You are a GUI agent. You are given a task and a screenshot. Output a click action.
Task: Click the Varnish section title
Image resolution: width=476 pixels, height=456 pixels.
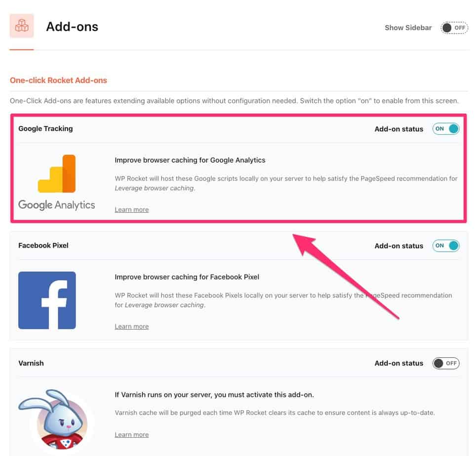(31, 363)
